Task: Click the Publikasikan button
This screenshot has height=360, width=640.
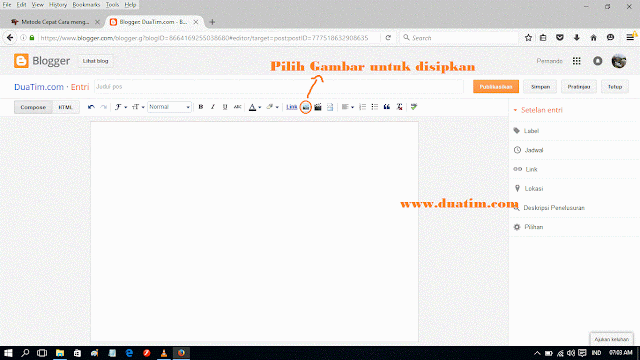Action: pos(496,87)
